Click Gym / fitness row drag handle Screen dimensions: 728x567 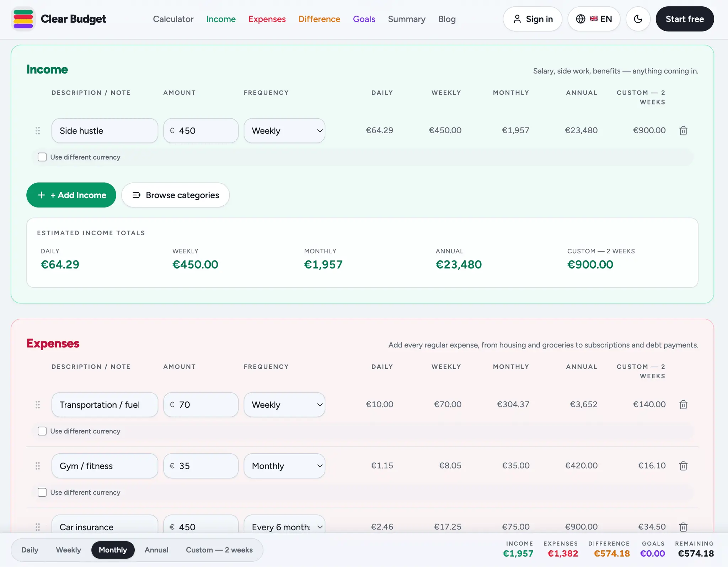[38, 466]
